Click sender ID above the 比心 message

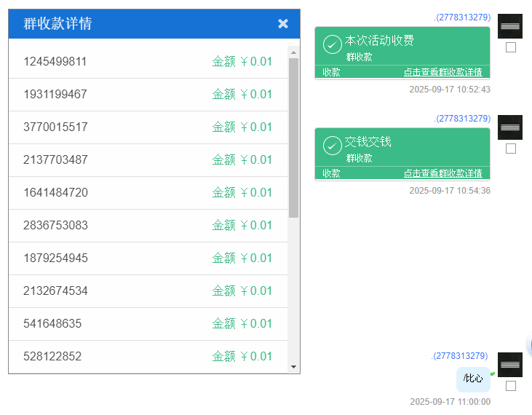point(460,356)
